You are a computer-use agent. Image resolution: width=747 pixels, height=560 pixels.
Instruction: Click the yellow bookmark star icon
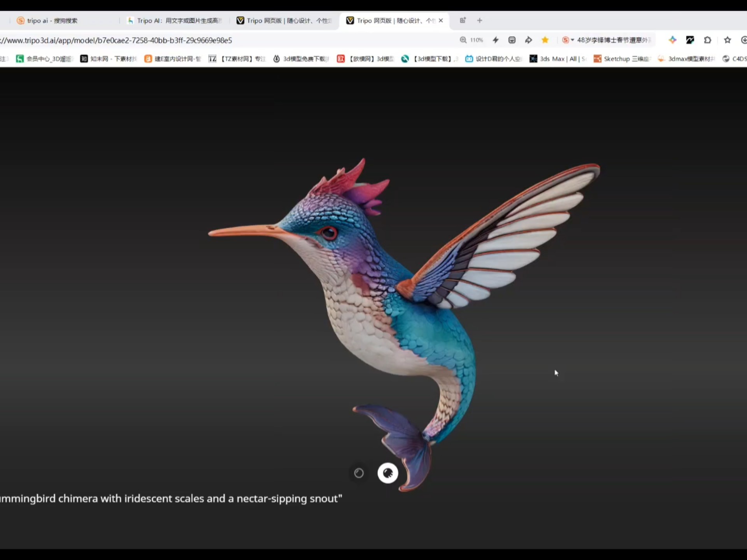pos(545,40)
